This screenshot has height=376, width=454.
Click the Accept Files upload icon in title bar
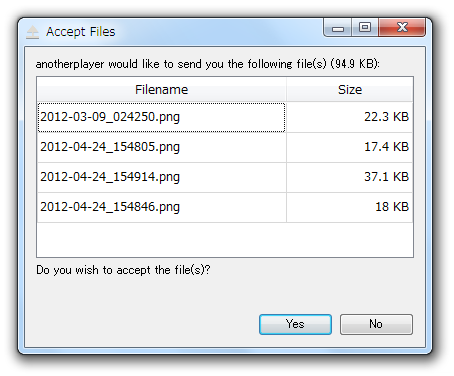tap(33, 32)
